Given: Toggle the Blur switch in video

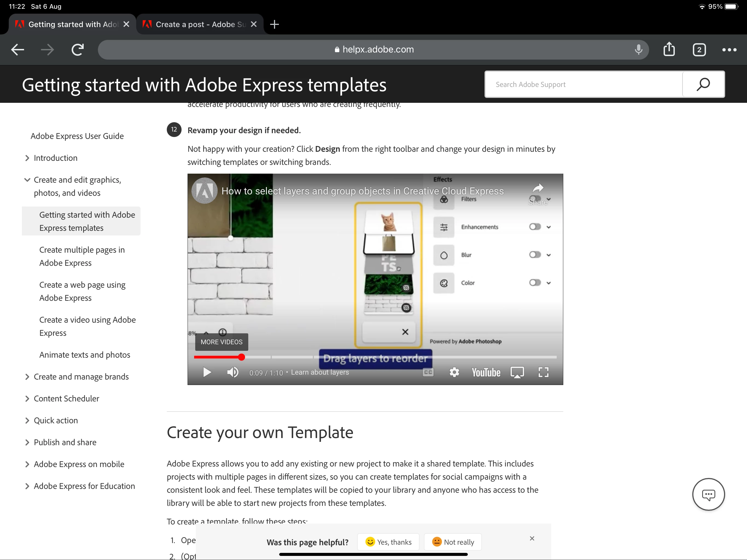Looking at the screenshot, I should point(535,255).
